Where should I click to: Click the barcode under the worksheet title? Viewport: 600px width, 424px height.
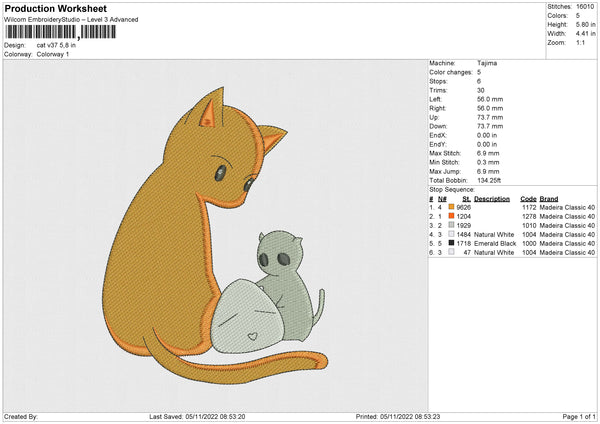60,33
